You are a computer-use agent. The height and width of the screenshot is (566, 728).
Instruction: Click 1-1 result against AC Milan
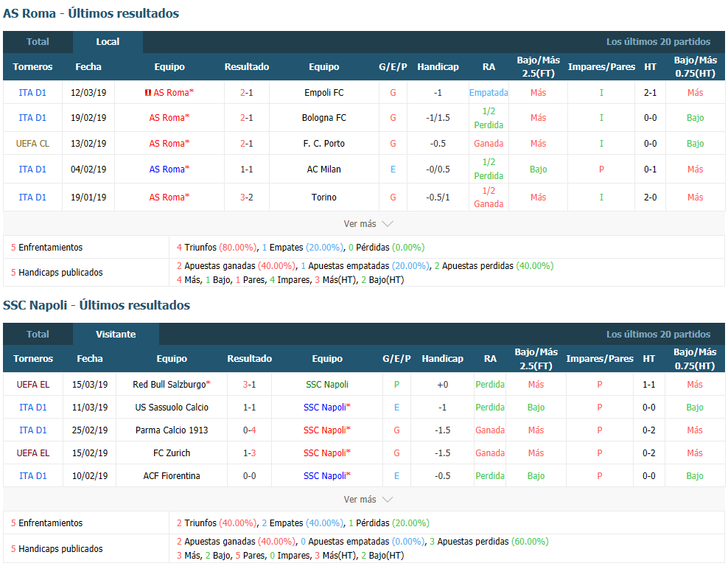247,170
